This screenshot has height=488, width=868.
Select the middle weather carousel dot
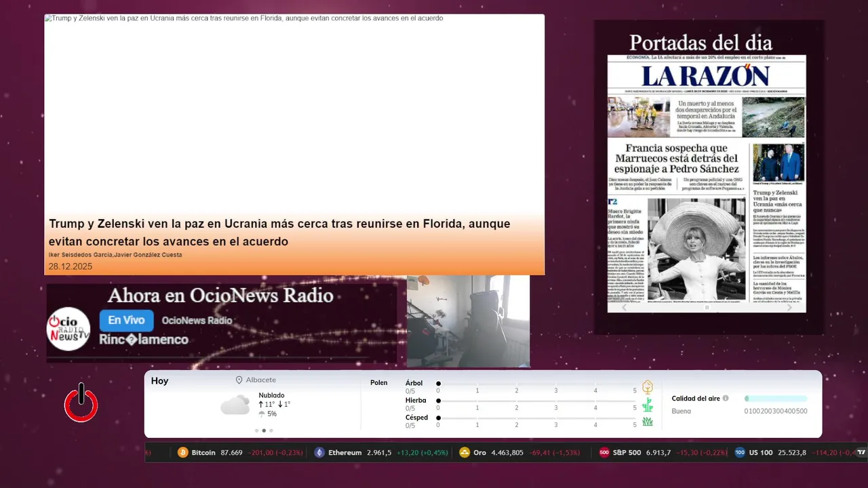(x=264, y=430)
